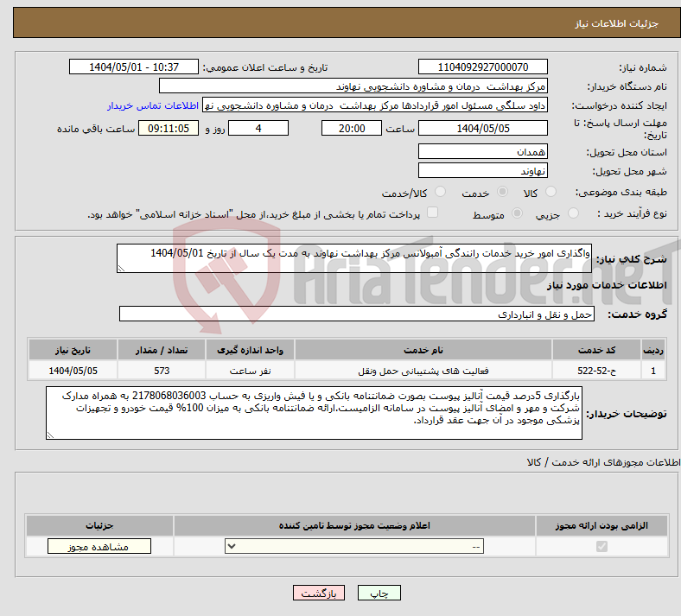Viewport: 681px width, 616px height.
Task: Click the service group field حمل و نقل و انبارداری
Action: coord(357,314)
